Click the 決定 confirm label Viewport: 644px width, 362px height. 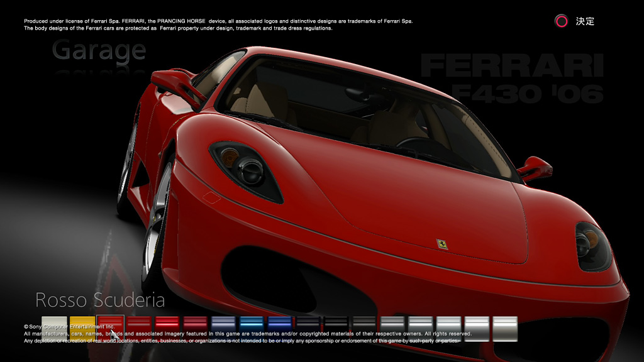(x=585, y=21)
